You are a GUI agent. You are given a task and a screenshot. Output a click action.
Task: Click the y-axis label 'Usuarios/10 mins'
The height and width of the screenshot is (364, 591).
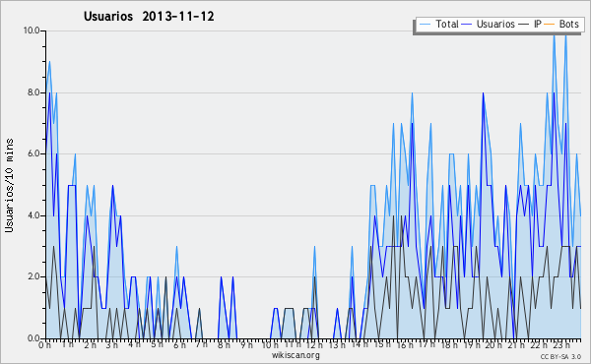pyautogui.click(x=9, y=185)
